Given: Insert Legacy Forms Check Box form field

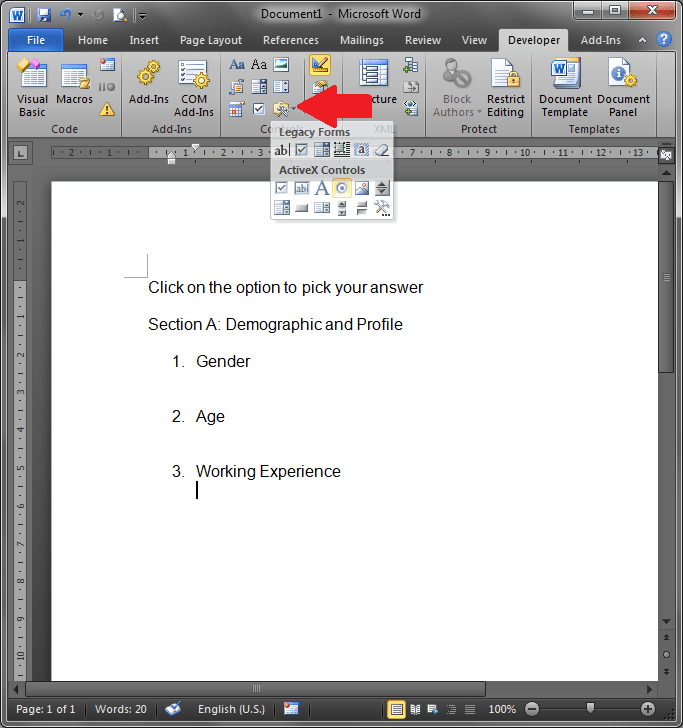Looking at the screenshot, I should 302,150.
